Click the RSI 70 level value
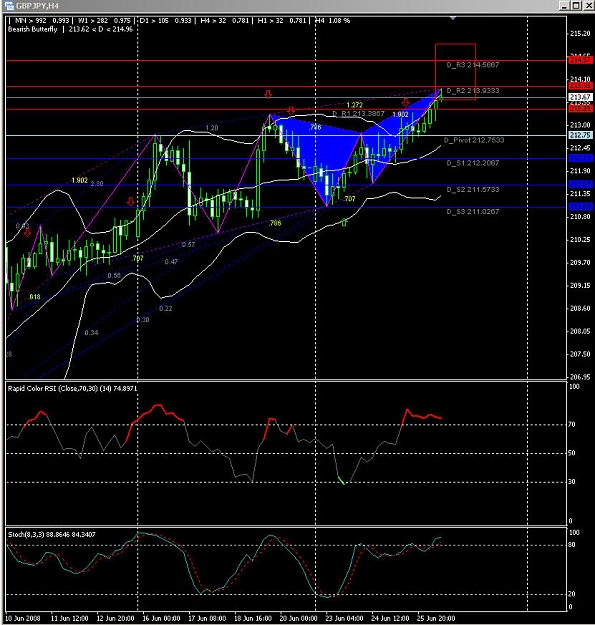Screen dimensions: 595x625 click(x=571, y=425)
